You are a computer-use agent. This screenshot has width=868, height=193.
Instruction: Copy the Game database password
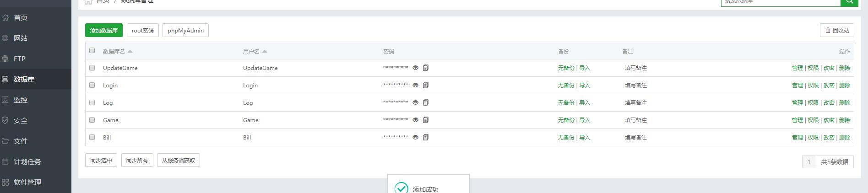(426, 120)
